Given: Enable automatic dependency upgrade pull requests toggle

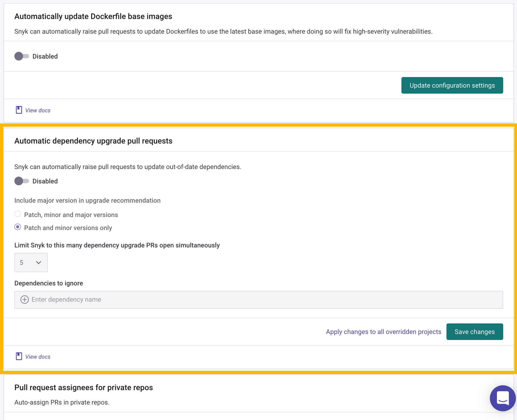Looking at the screenshot, I should click(x=22, y=181).
